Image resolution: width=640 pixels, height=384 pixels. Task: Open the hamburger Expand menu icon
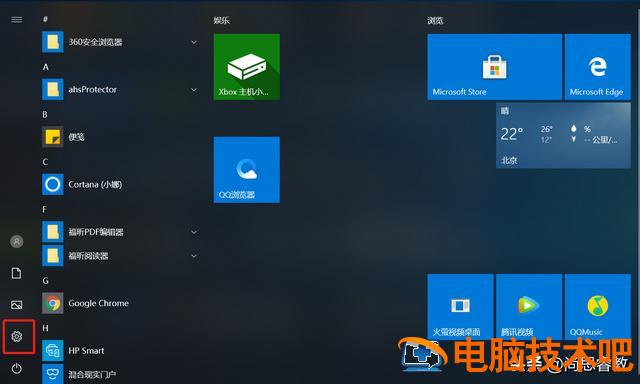tap(17, 20)
